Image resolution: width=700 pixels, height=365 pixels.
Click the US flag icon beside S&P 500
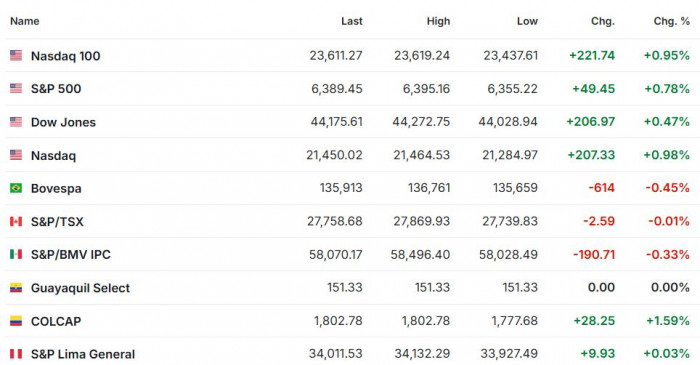[16, 88]
